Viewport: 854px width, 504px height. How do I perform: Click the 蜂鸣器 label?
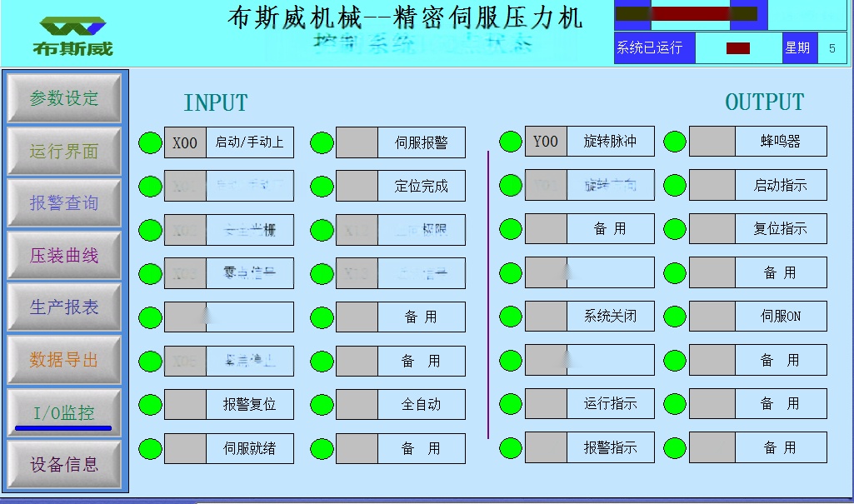click(781, 142)
